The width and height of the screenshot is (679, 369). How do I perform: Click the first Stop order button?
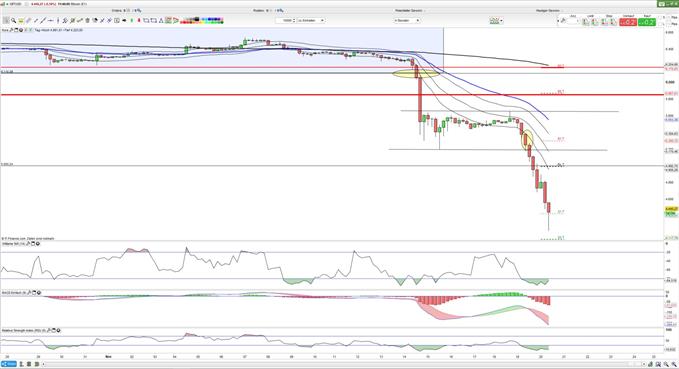(x=604, y=22)
